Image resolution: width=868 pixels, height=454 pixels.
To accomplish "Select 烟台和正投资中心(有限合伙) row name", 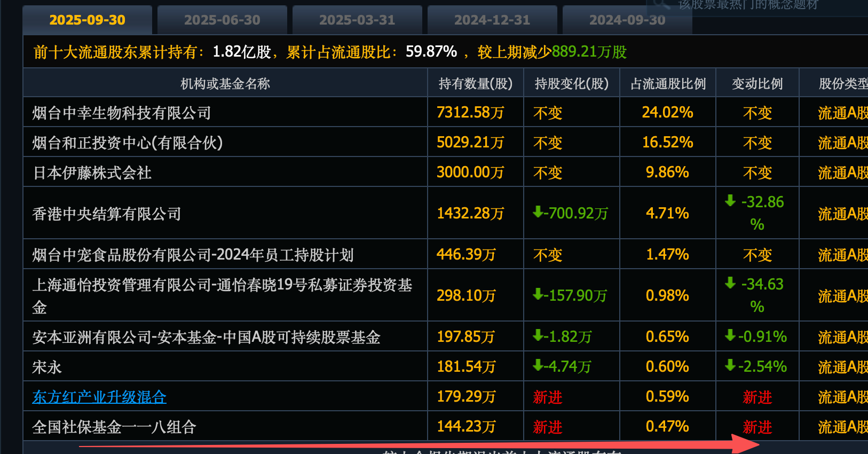I will tap(128, 143).
